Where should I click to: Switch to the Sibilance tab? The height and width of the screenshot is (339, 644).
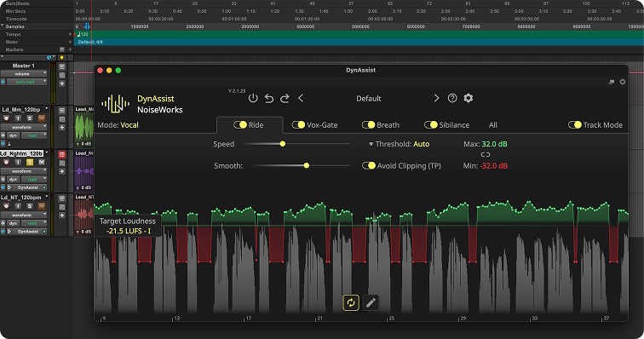point(447,125)
